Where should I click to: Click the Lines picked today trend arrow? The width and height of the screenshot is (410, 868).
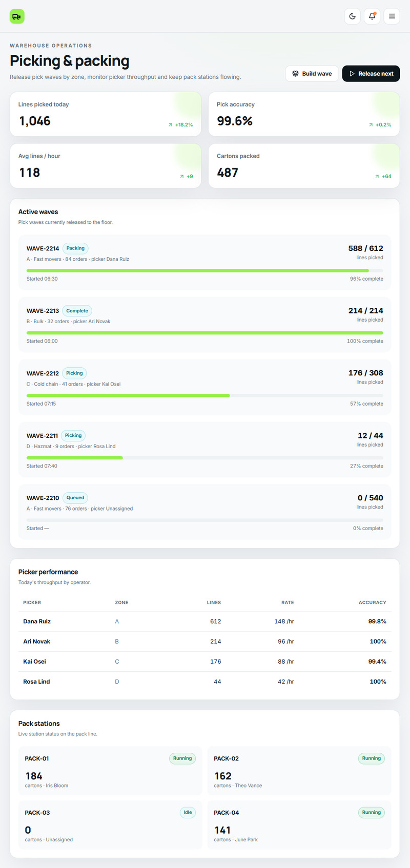[x=171, y=125]
